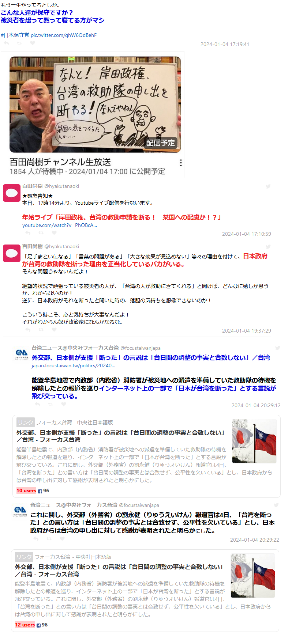Click the flags thumbnail in the first フォーカス台湾 link card
292x644 pixels.
coord(254,441)
